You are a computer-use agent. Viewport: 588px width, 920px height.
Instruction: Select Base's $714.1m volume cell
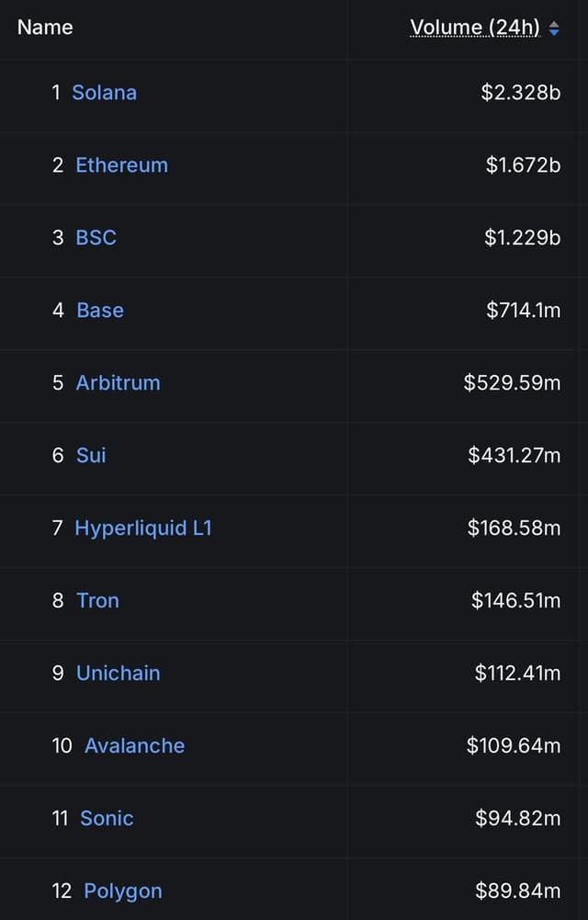click(524, 311)
